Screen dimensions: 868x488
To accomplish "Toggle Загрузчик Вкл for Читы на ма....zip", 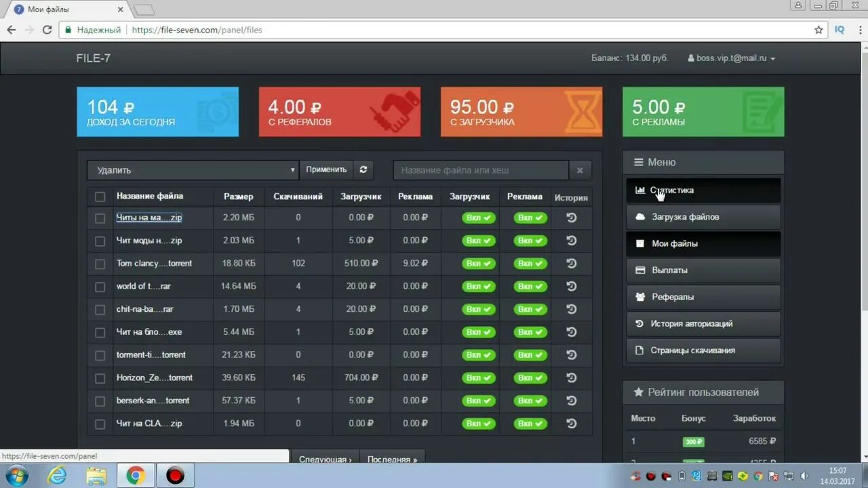I will pyautogui.click(x=479, y=218).
